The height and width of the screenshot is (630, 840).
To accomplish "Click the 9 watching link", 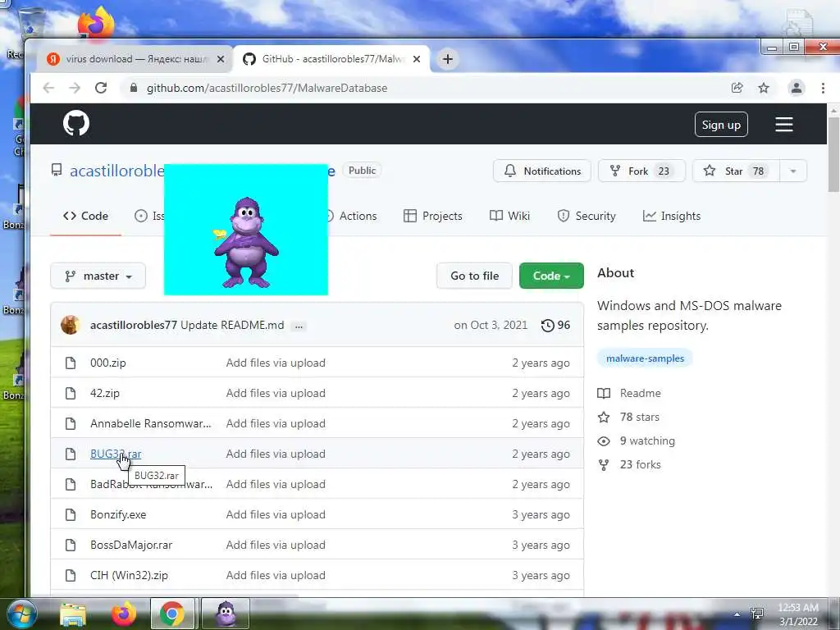I will 636,441.
